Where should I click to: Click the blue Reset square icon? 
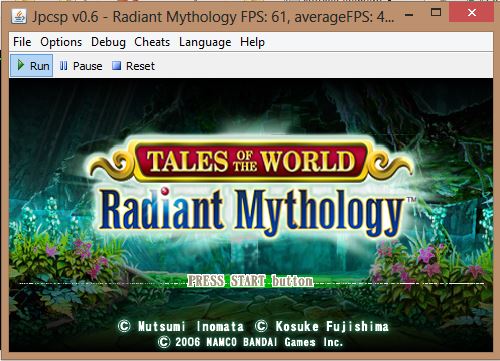click(116, 66)
